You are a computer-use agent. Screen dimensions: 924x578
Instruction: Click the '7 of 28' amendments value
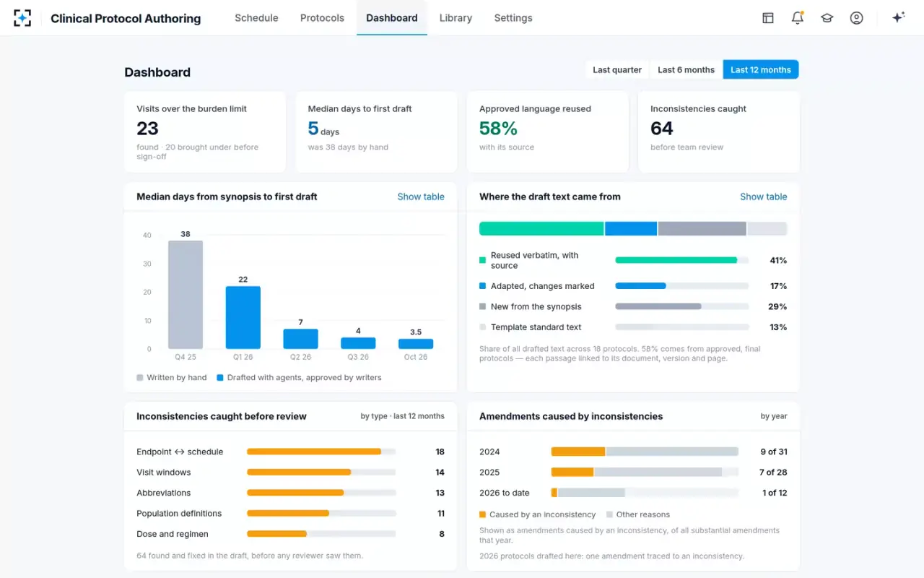click(x=772, y=473)
